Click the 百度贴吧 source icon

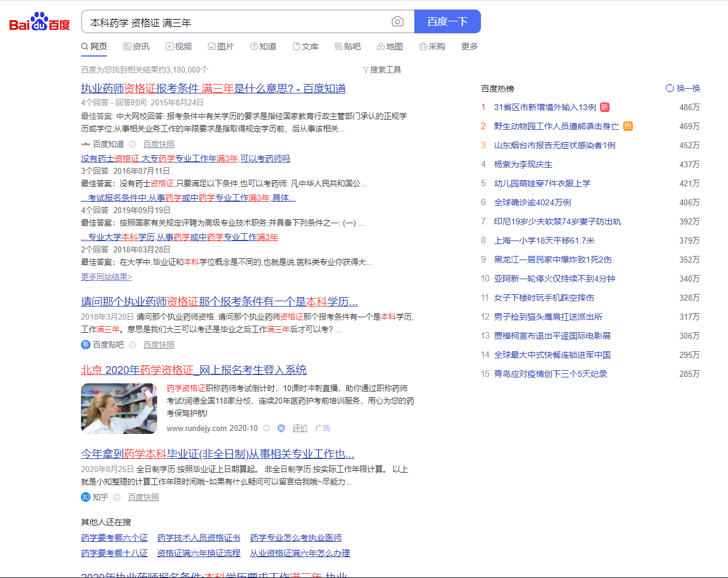point(86,345)
